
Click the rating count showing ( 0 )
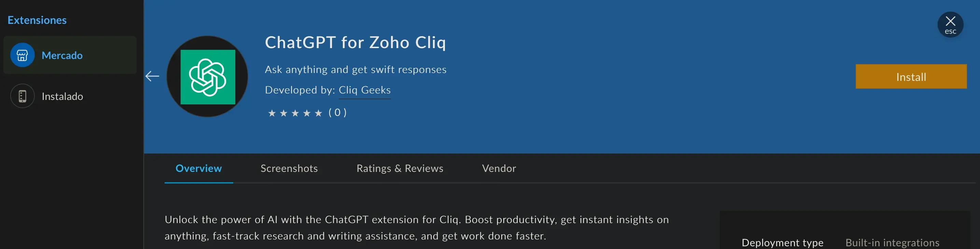(337, 112)
